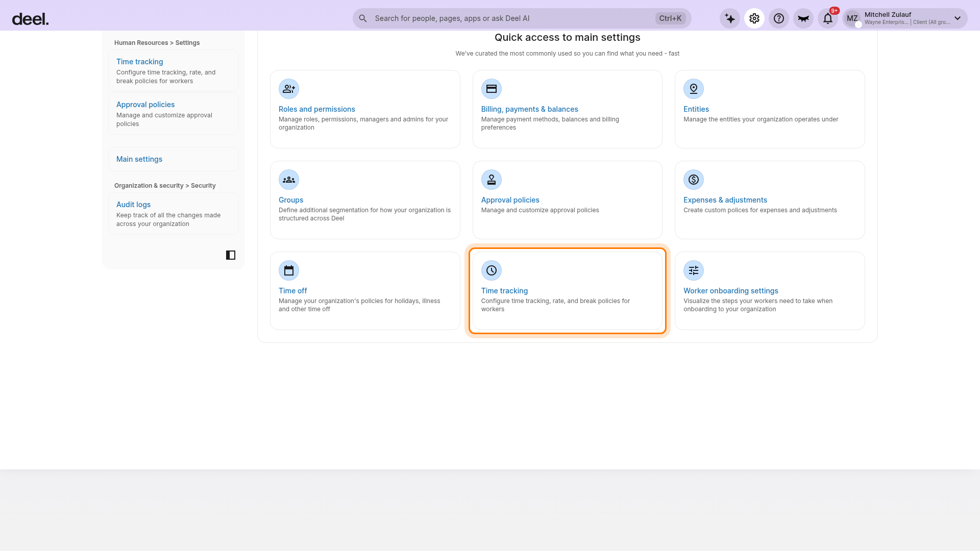Click the Deel logo
This screenshot has width=980, height=551.
pos(30,19)
